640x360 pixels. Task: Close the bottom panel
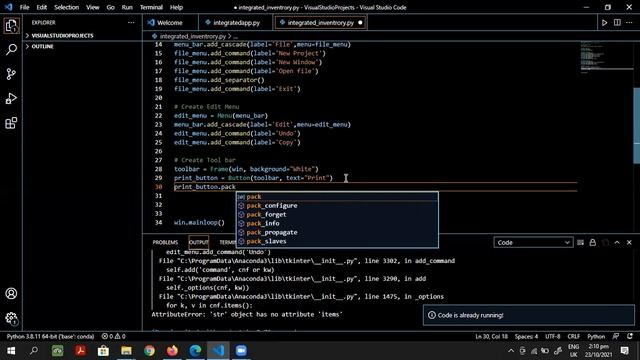[629, 242]
